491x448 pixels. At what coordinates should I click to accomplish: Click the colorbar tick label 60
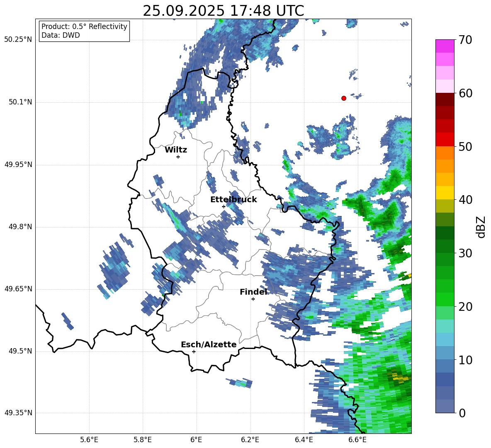click(x=465, y=93)
